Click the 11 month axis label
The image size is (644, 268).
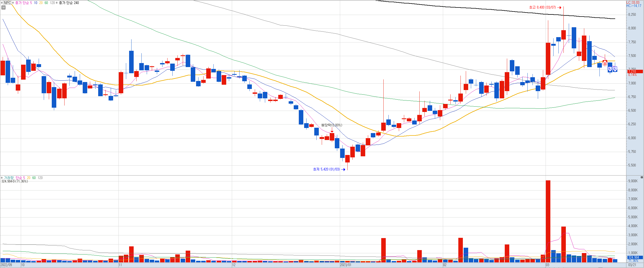[x=120, y=265]
